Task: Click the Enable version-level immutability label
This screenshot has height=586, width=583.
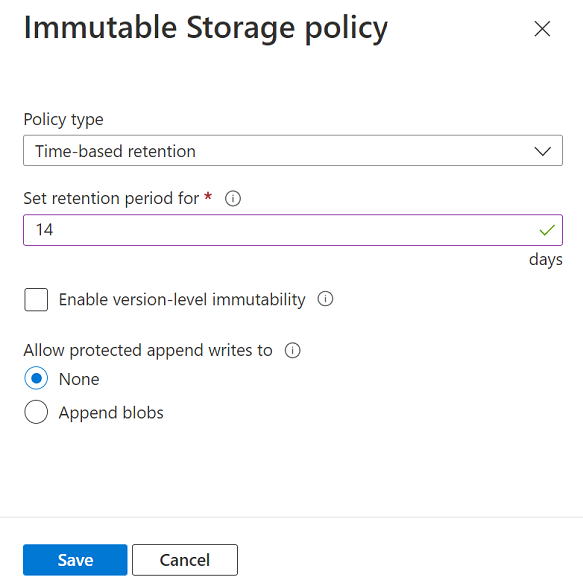Action: (182, 299)
